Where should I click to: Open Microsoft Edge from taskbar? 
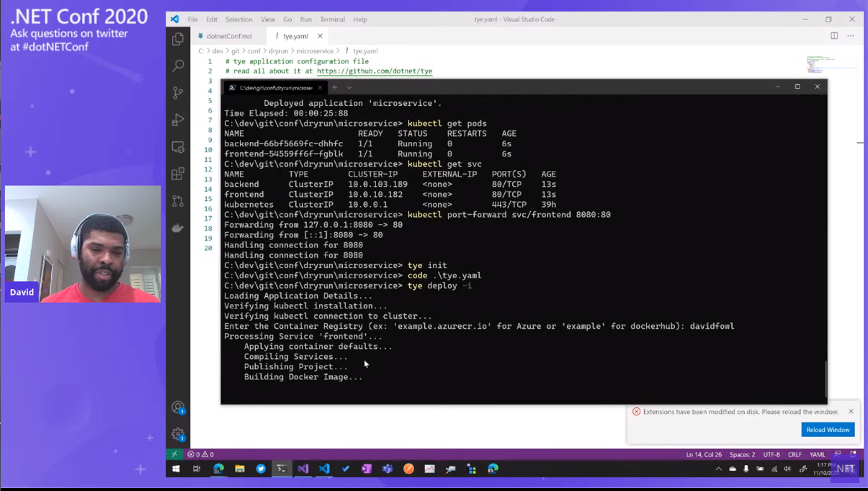(218, 469)
